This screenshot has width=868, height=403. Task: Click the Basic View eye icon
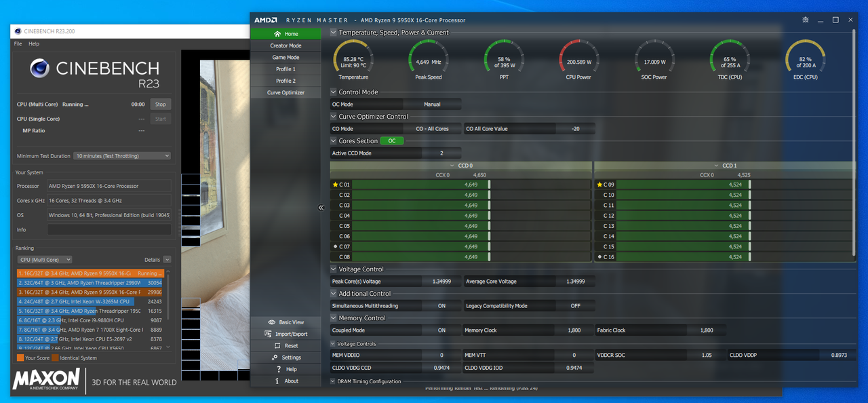(x=272, y=322)
